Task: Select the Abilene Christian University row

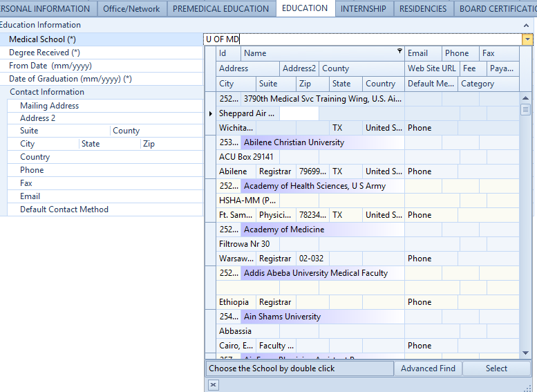Action: click(x=323, y=142)
